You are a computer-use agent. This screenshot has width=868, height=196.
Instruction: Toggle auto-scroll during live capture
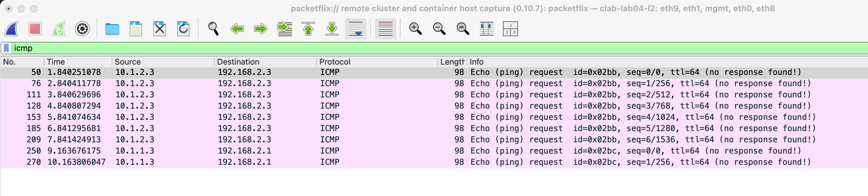coord(355,29)
